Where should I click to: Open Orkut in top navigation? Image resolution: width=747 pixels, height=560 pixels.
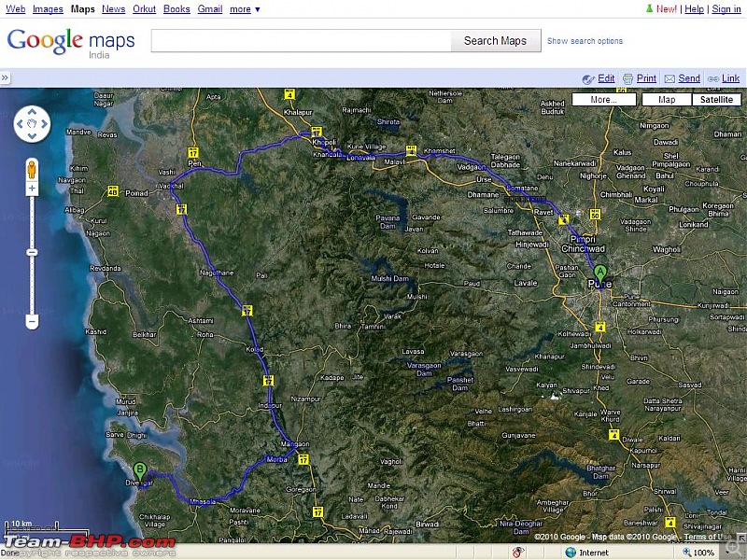coord(145,9)
